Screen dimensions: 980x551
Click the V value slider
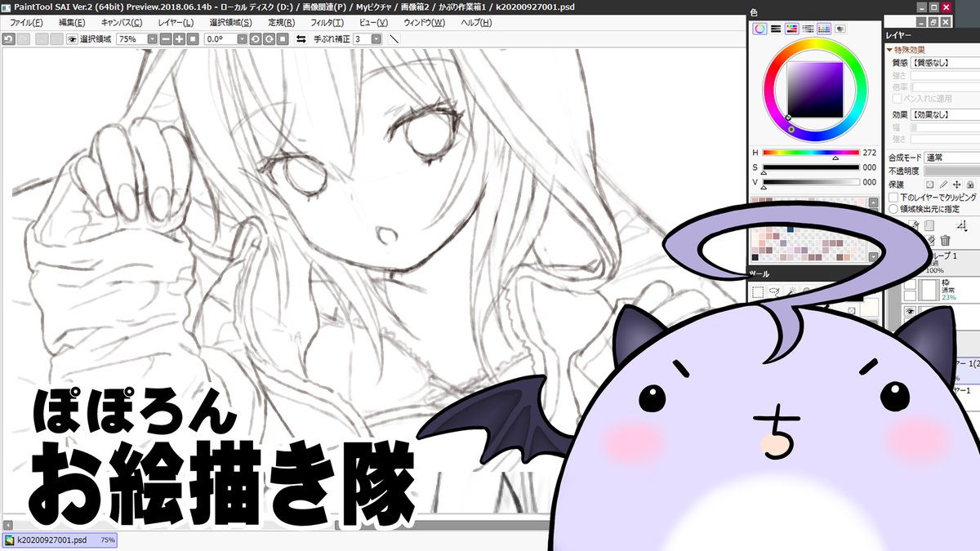click(811, 182)
